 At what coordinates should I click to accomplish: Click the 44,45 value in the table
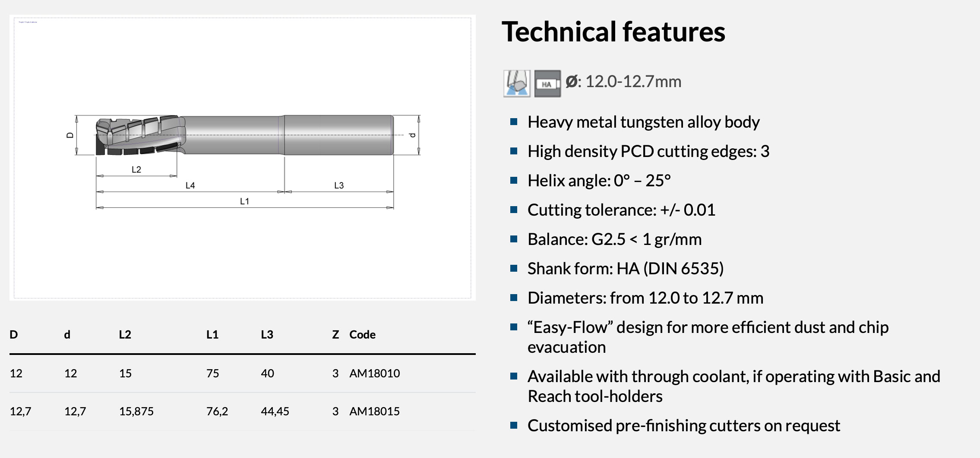[275, 411]
